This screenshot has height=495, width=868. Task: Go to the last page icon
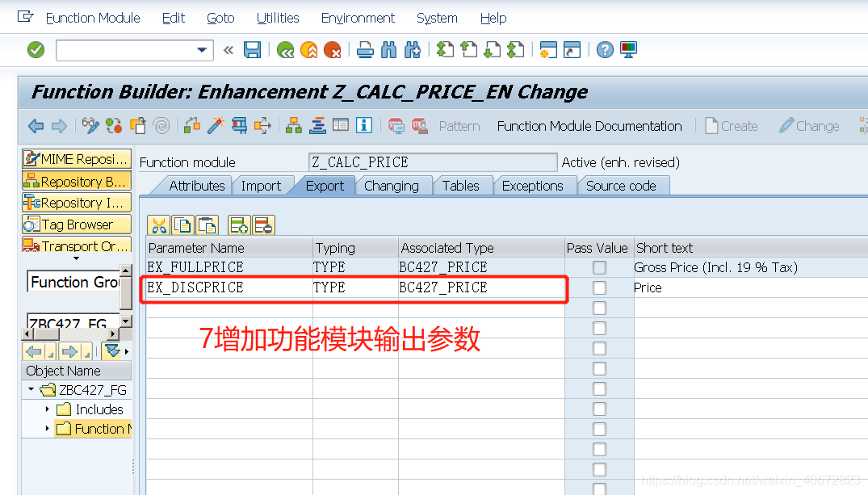pyautogui.click(x=516, y=50)
